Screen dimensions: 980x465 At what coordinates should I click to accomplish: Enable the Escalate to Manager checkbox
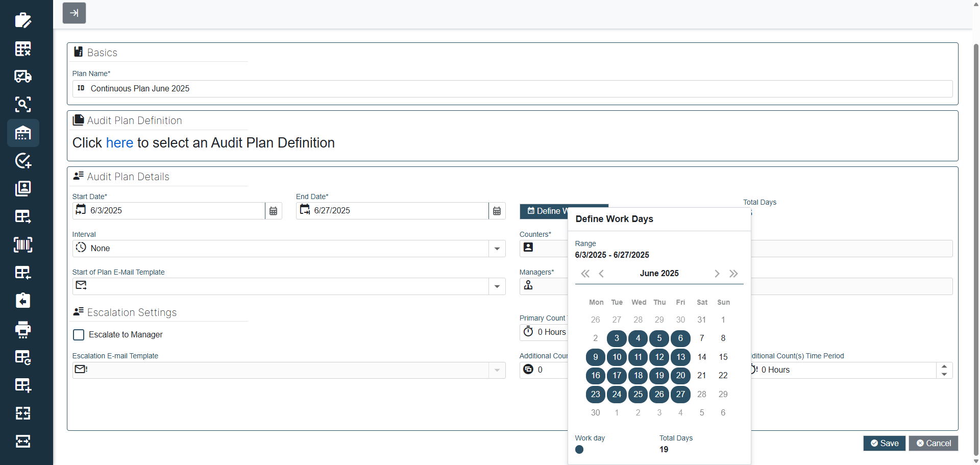click(x=79, y=335)
